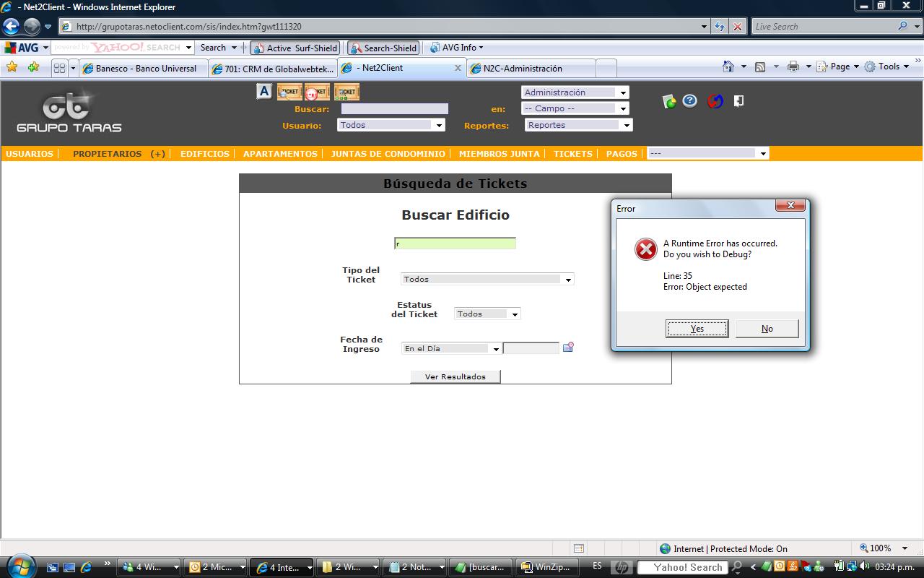
Task: Click the browser Forward arrow button
Action: [32, 27]
